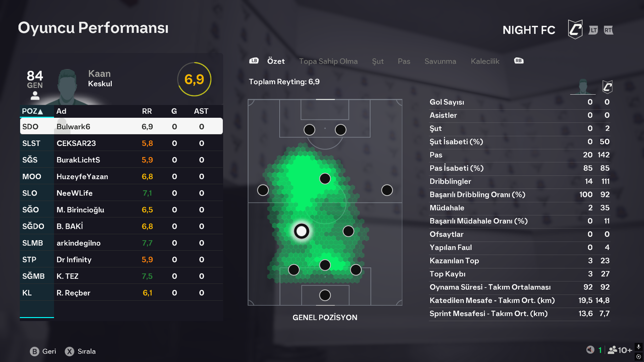
Task: Click the RB bumper icon
Action: click(518, 61)
